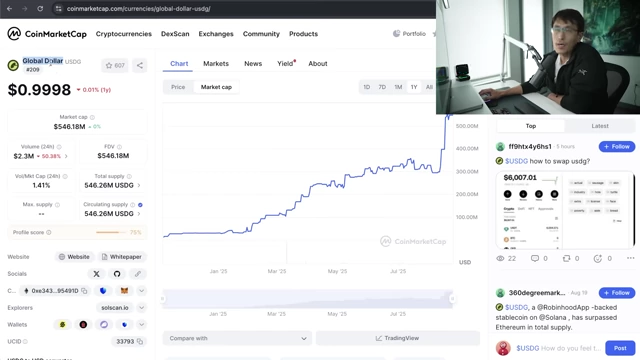Screen dimensions: 640x360
Task: Open the GitHub social link icon
Action: [x=117, y=274]
